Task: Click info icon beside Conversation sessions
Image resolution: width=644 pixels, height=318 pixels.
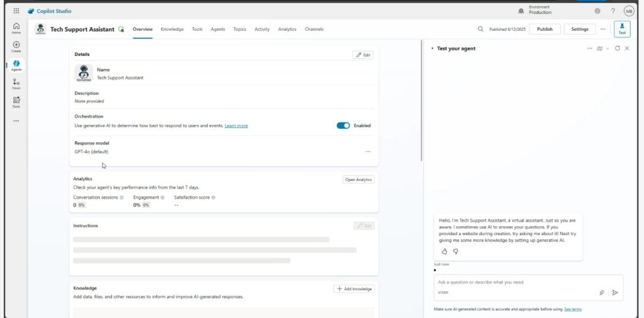Action: 121,197
